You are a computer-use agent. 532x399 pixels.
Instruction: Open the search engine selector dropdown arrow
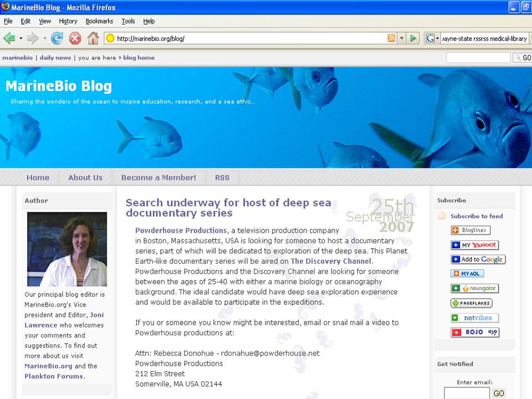[x=437, y=38]
